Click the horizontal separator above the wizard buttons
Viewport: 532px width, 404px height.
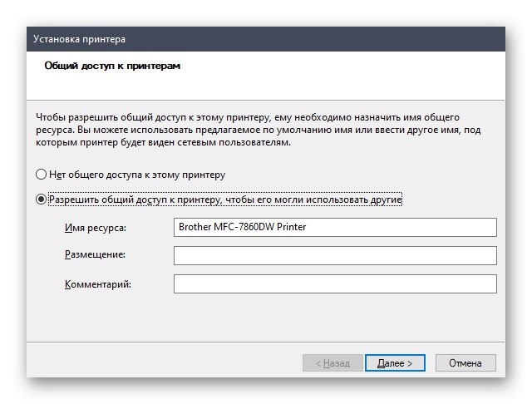tap(266, 340)
